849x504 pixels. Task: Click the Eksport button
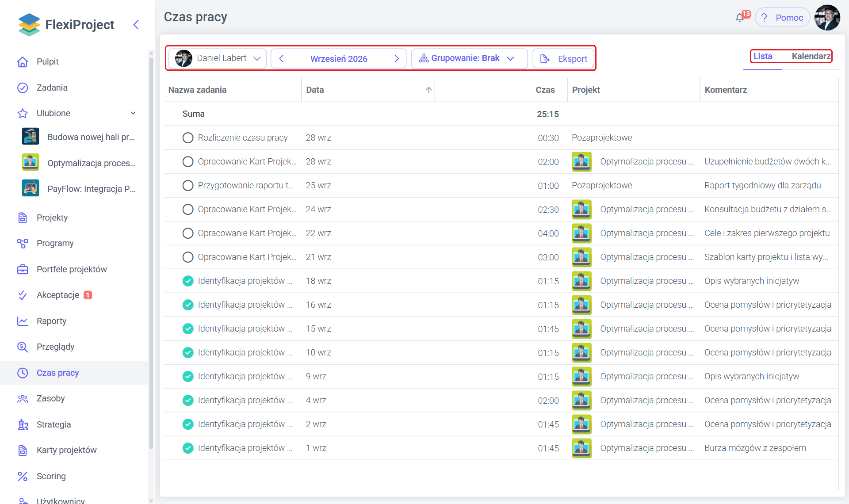click(x=563, y=58)
